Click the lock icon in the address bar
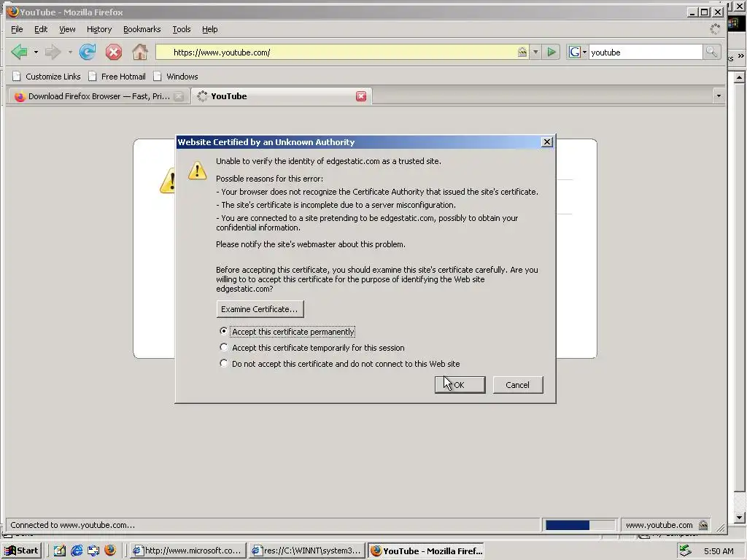The width and height of the screenshot is (747, 560). 522,52
